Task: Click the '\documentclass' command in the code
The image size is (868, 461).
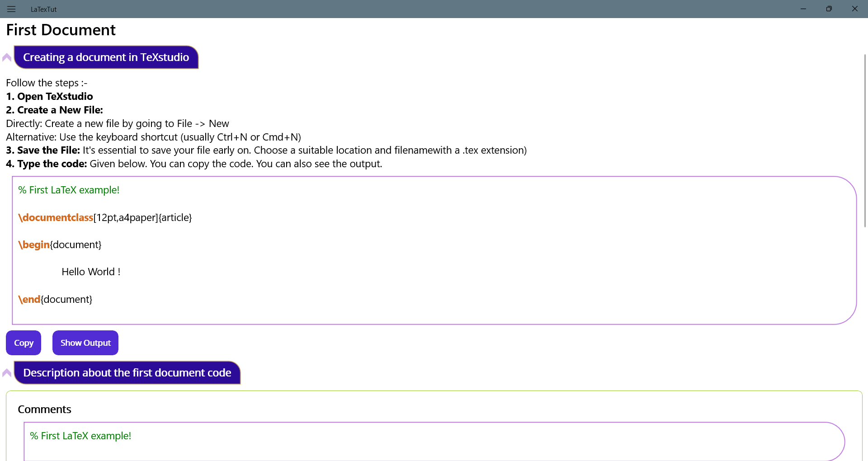Action: click(x=56, y=218)
